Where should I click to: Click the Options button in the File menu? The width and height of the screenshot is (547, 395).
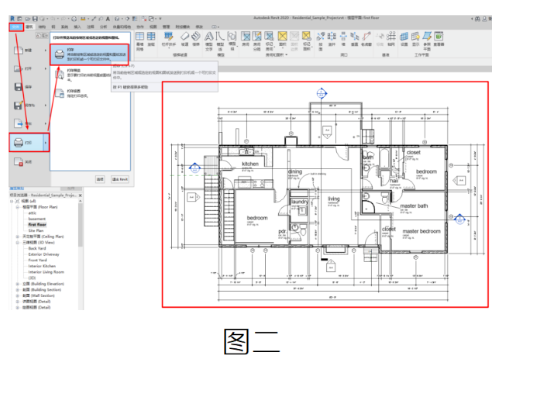(x=100, y=179)
